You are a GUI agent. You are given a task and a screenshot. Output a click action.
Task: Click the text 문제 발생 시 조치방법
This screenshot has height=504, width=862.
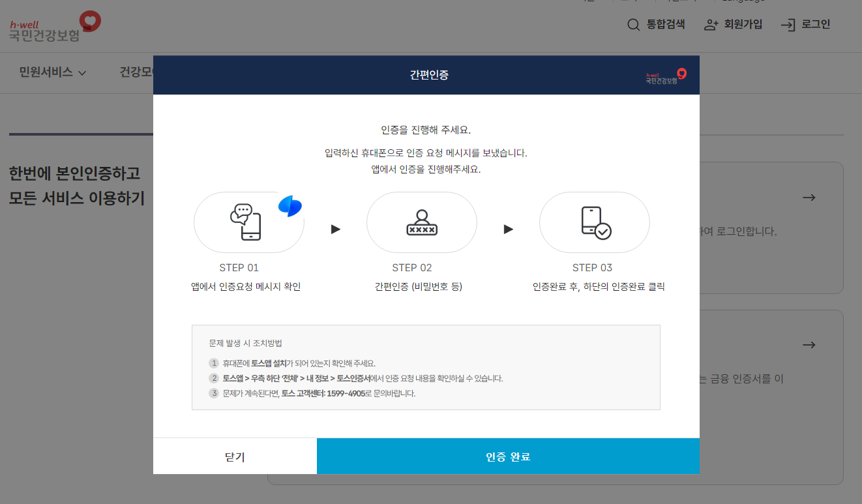(245, 343)
